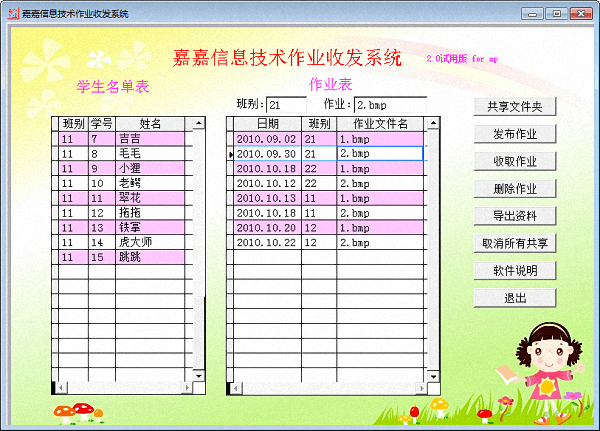Exit the program via 退出 button
The width and height of the screenshot is (600, 431).
[514, 297]
